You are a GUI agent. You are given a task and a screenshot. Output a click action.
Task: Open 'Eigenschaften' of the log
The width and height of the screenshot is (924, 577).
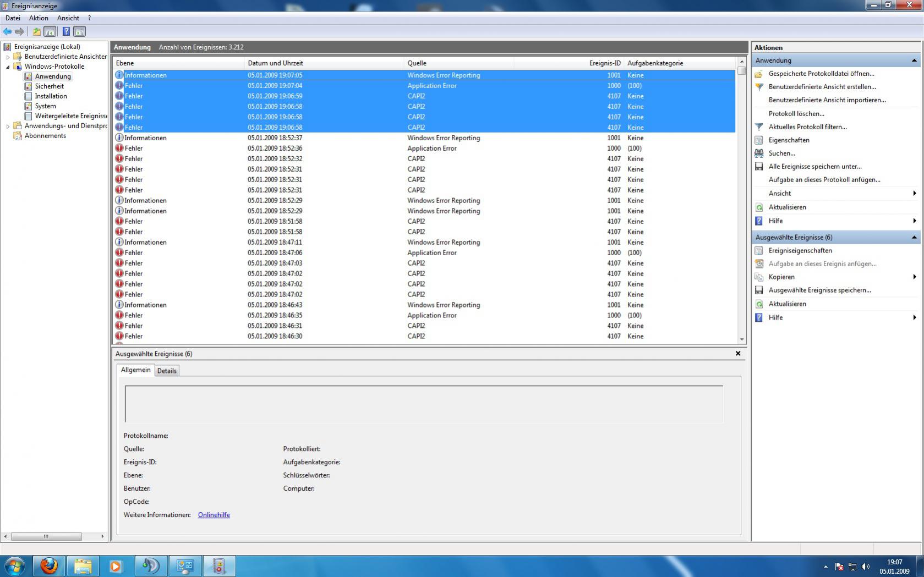coord(789,140)
